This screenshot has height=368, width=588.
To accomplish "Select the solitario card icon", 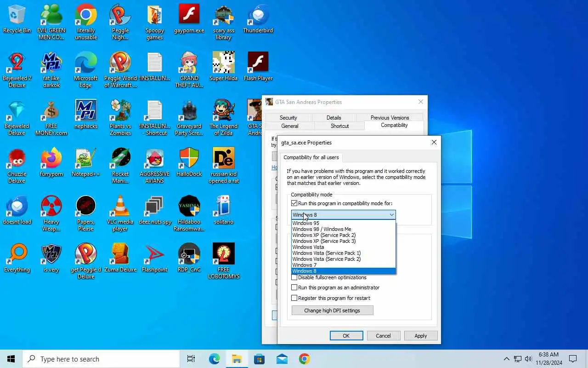I will pos(224,210).
